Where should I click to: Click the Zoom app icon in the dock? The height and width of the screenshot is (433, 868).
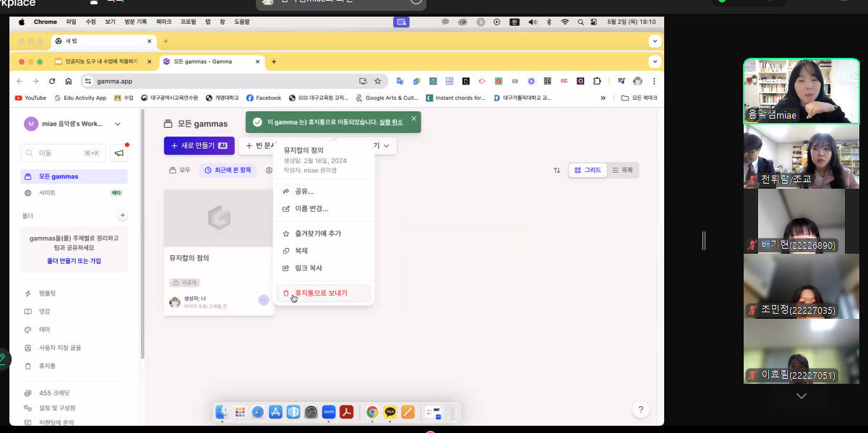tap(329, 412)
